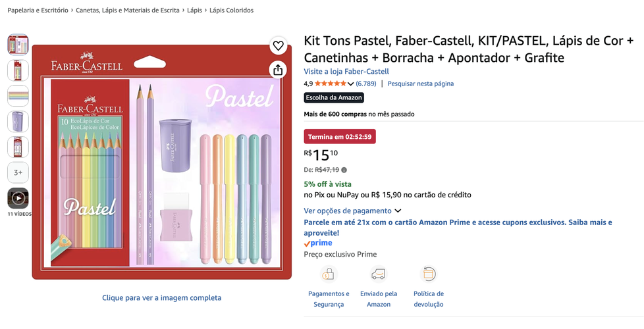
Task: Open info icon beside the R$47,19 price
Action: pos(344,170)
